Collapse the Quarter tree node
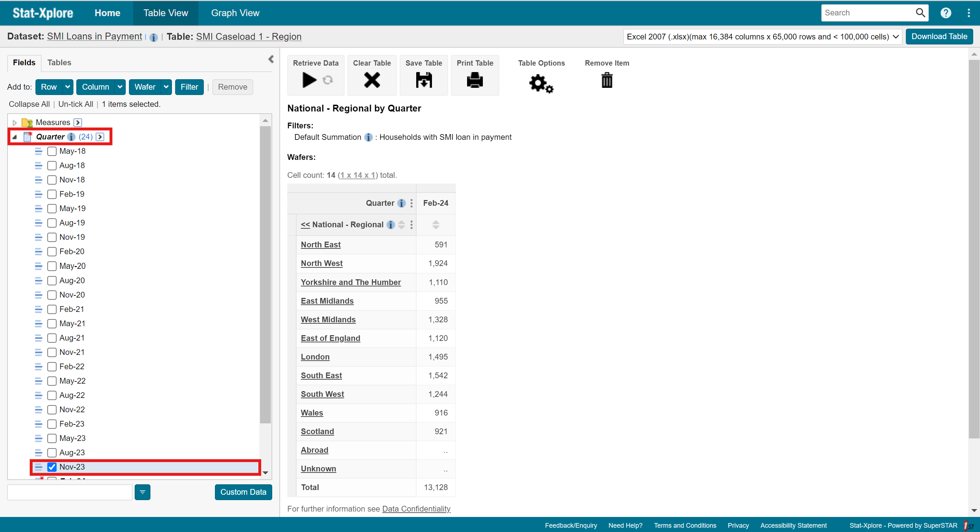Image resolution: width=980 pixels, height=532 pixels. [14, 137]
